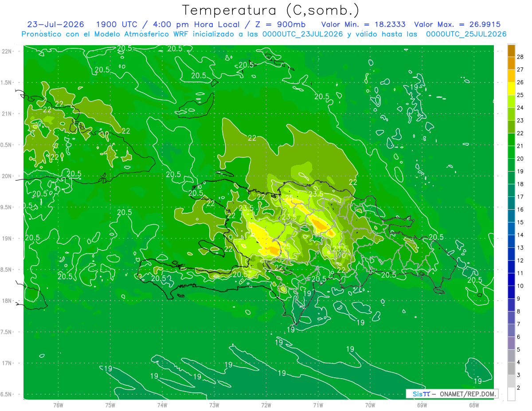532x411 pixels.
Task: Select valid-until time '0000UTC_25JUL2026'
Action: point(466,34)
